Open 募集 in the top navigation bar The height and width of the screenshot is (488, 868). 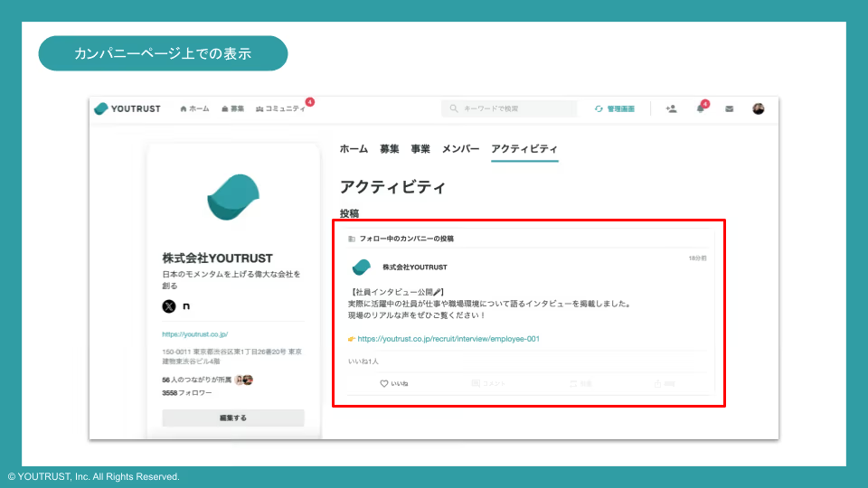(233, 109)
